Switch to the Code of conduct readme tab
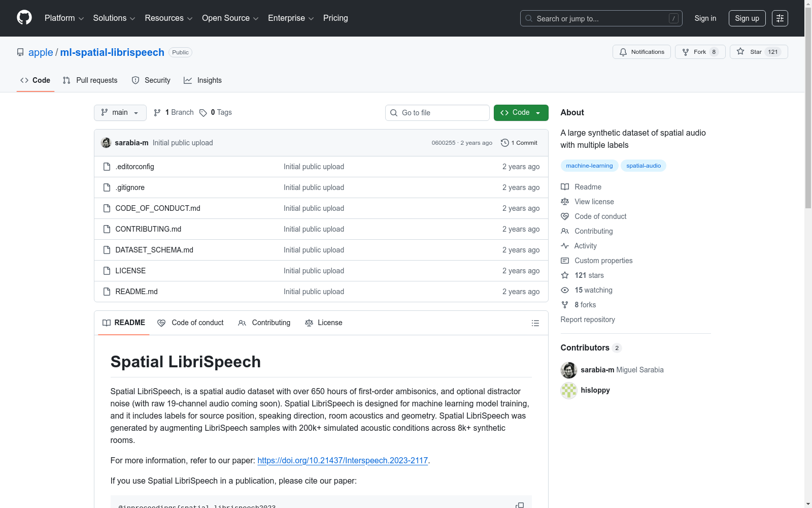The image size is (812, 508). 191,323
